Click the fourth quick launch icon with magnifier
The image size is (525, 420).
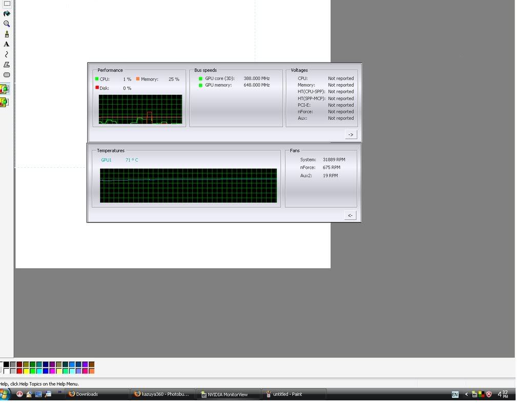(48, 394)
